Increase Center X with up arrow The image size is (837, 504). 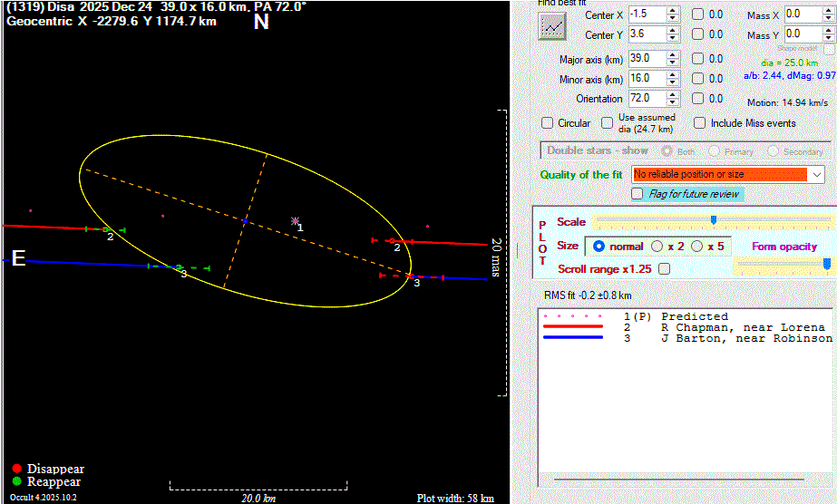point(672,11)
